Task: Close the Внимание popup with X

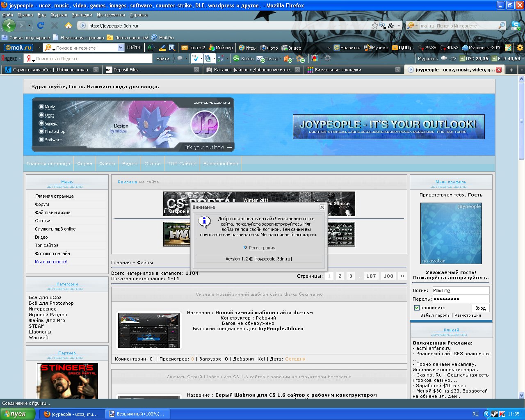Action: tap(322, 207)
